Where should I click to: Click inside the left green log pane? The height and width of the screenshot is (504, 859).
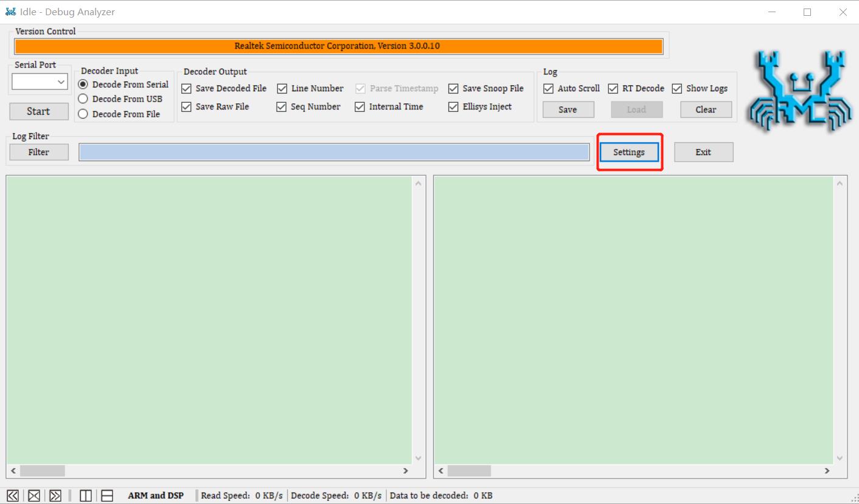[209, 320]
